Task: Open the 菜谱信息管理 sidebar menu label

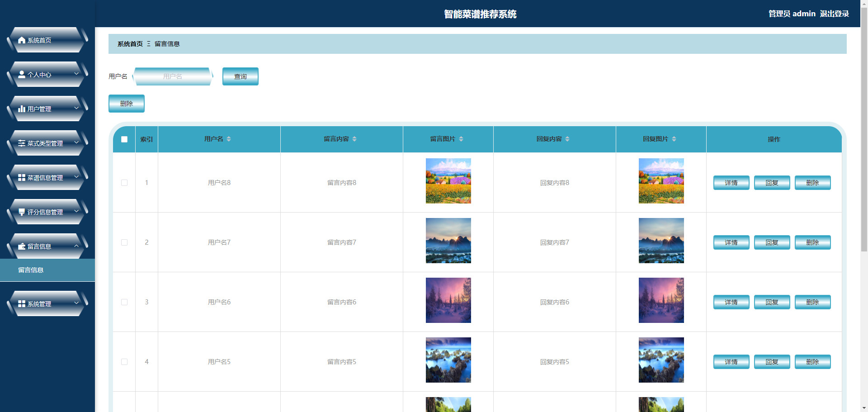Action: (45, 178)
